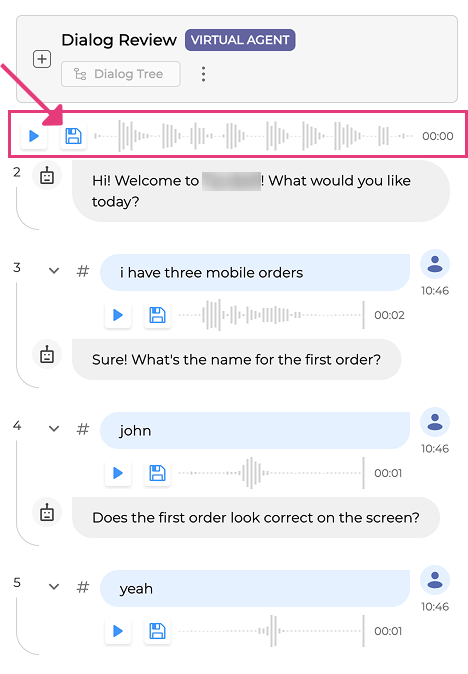Viewport: 468px width, 674px height.
Task: Seek within the full conversation waveform
Action: pyautogui.click(x=254, y=136)
